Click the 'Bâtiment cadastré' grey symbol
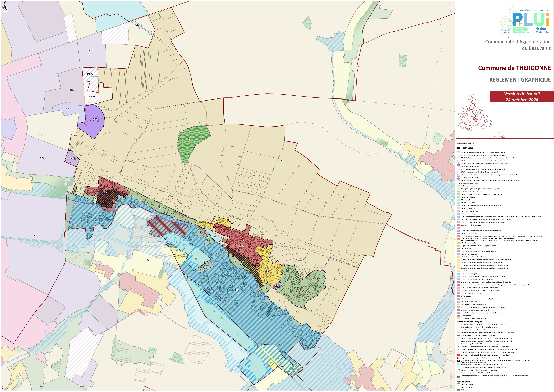Screen dimensions: 554x392 coord(458,390)
